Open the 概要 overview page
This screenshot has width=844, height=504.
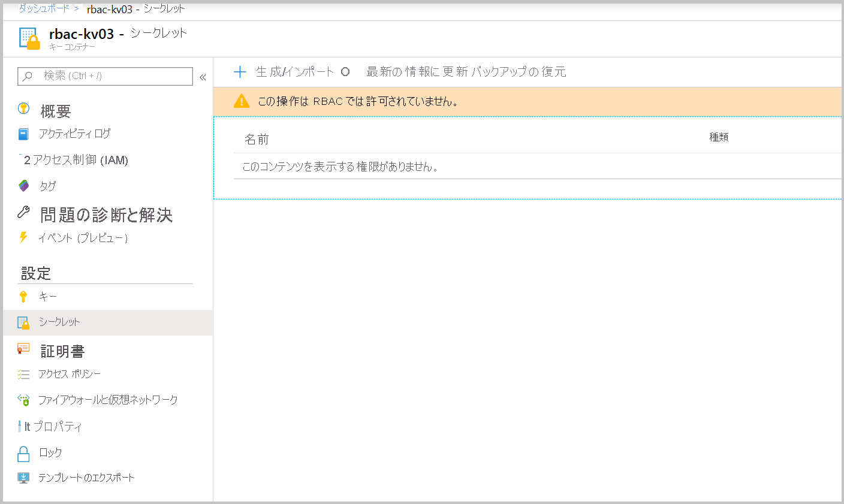(x=56, y=111)
